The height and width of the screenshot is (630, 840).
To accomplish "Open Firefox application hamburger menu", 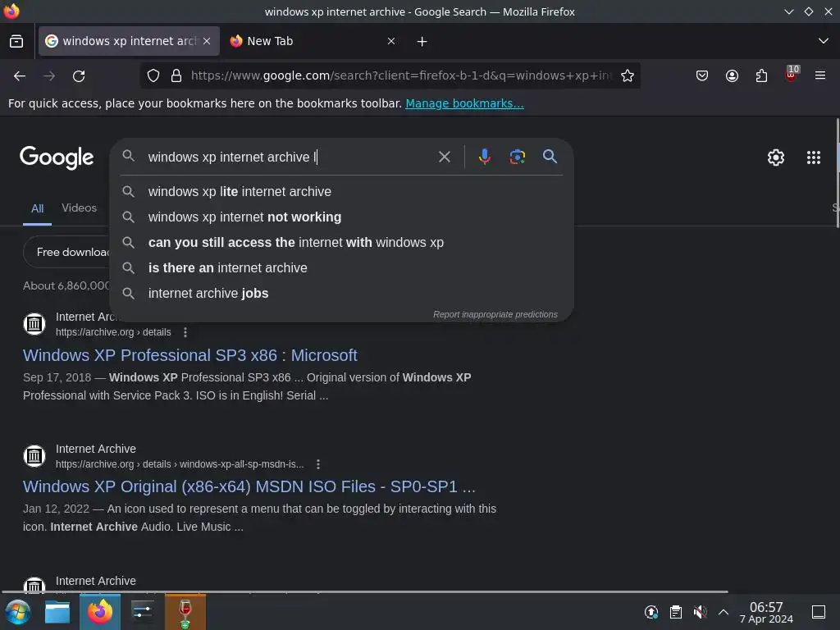I will [820, 76].
